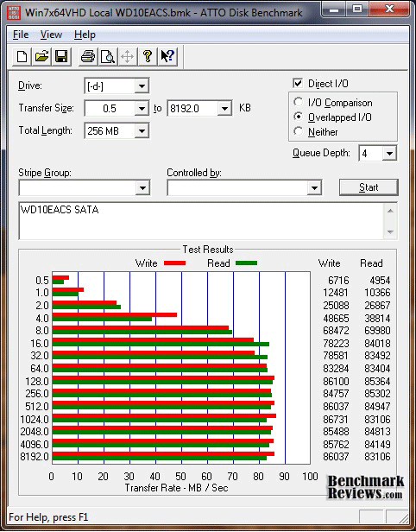Viewport: 416px width, 532px height.
Task: Click the status bar text For Help, press F1
Action: (48, 517)
